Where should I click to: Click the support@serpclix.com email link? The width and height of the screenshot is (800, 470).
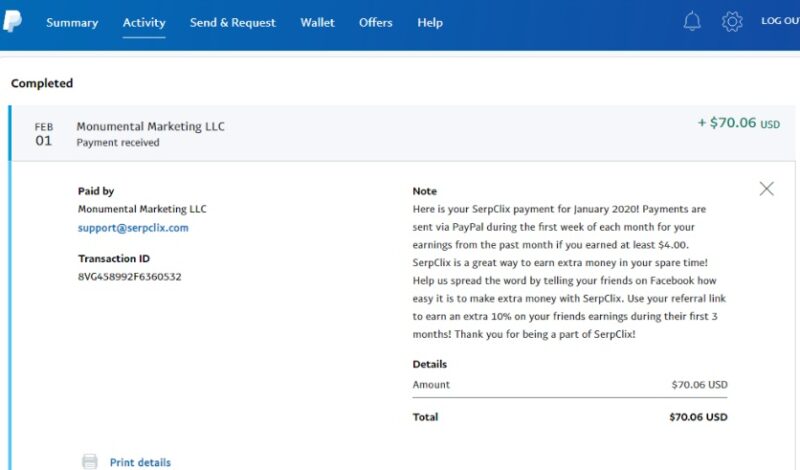pyautogui.click(x=133, y=228)
